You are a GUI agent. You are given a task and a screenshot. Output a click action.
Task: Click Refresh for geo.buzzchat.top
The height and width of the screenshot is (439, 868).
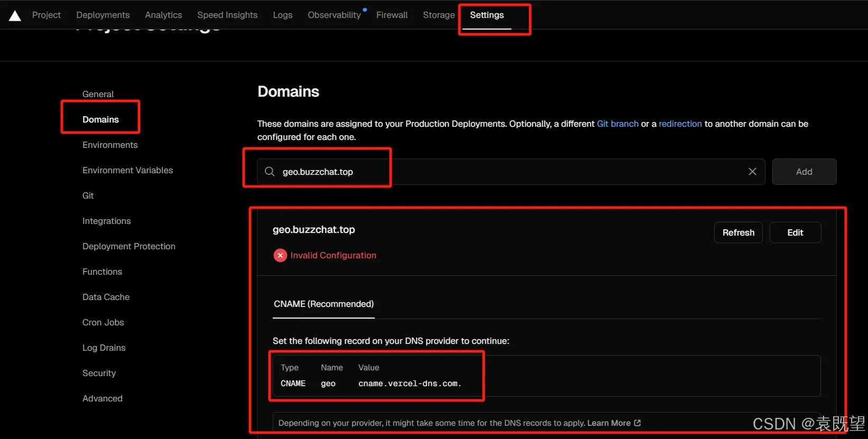coord(738,232)
